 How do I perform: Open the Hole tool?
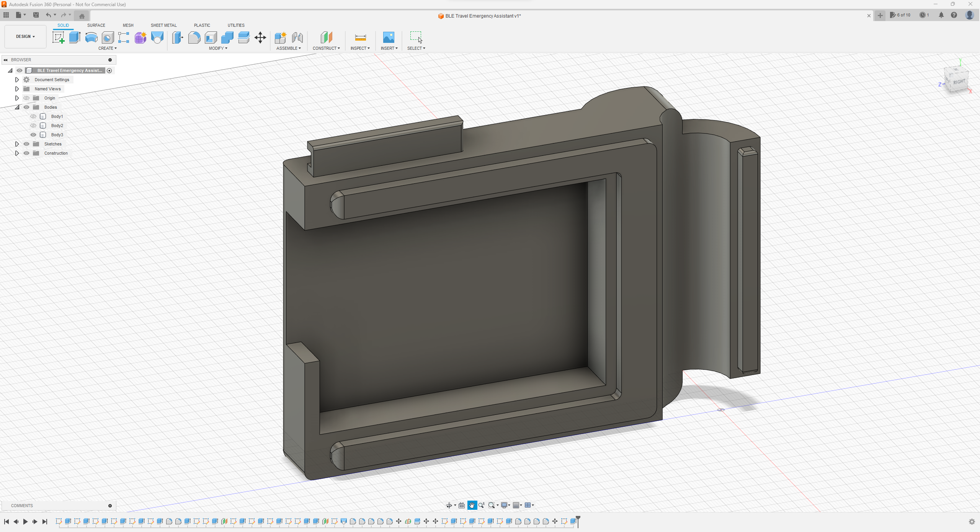click(108, 38)
